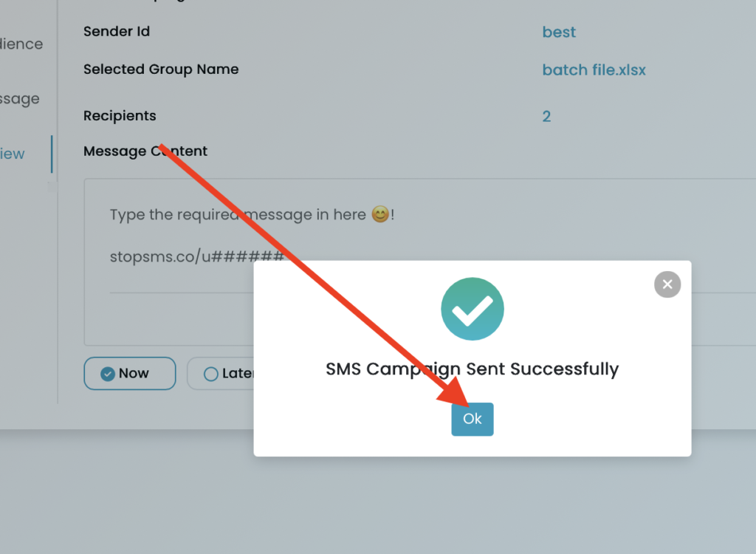
Task: Open the Audience step in the sidebar
Action: pos(21,44)
